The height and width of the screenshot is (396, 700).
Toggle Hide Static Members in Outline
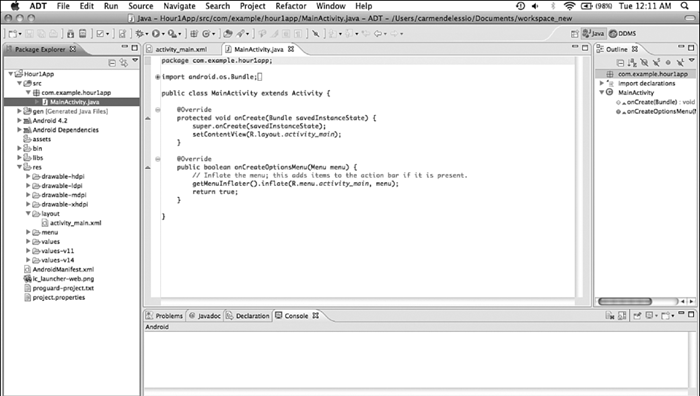656,63
